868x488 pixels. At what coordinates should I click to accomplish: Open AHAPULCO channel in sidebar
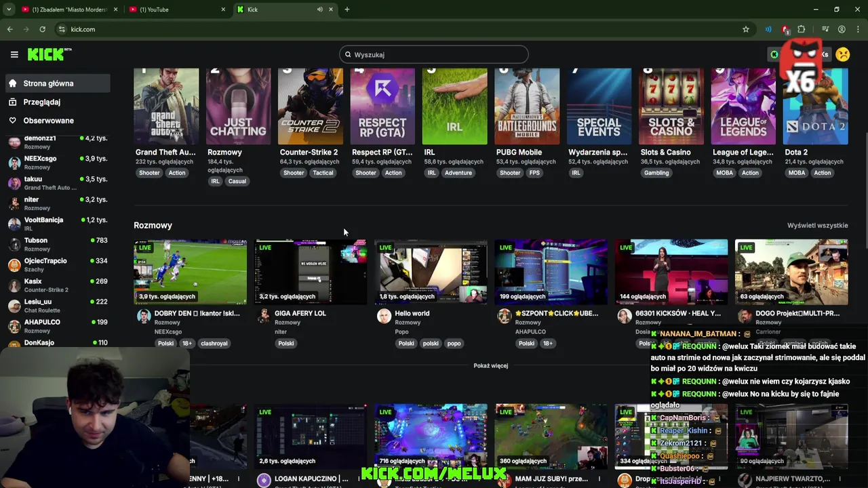[58, 326]
